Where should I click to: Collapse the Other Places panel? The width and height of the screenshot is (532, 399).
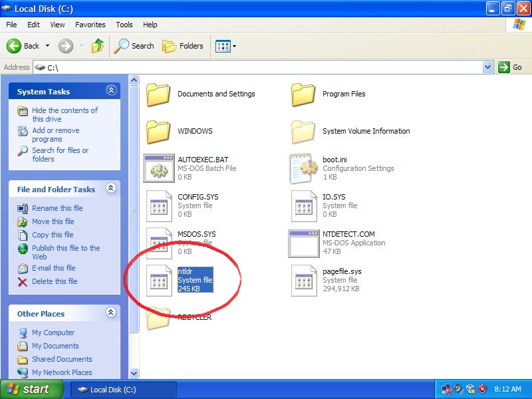pyautogui.click(x=111, y=313)
